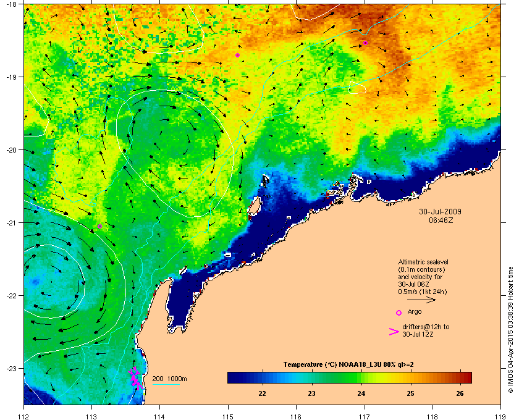Click the longitude axis label 118
This screenshot has width=519, height=420.
click(432, 417)
